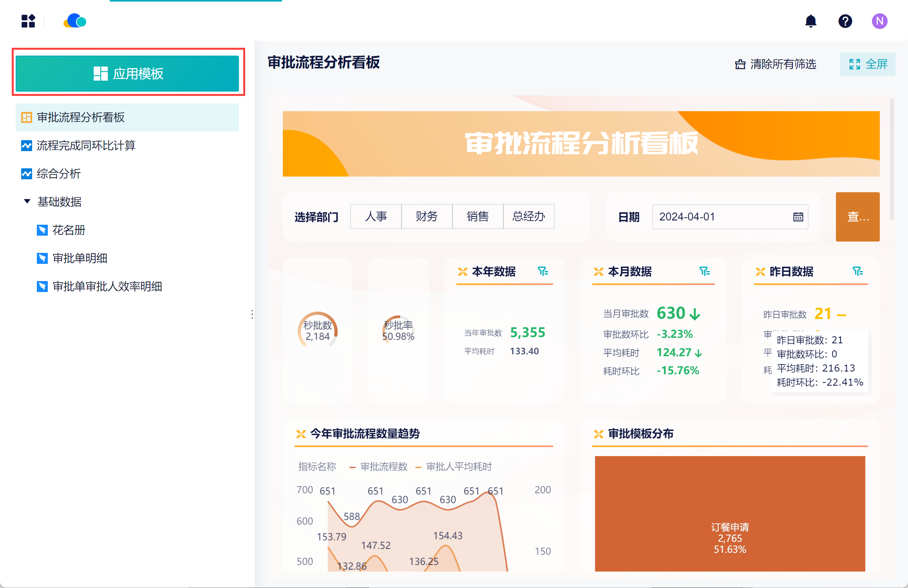Open the user avatar N
This screenshot has width=908, height=588.
879,21
